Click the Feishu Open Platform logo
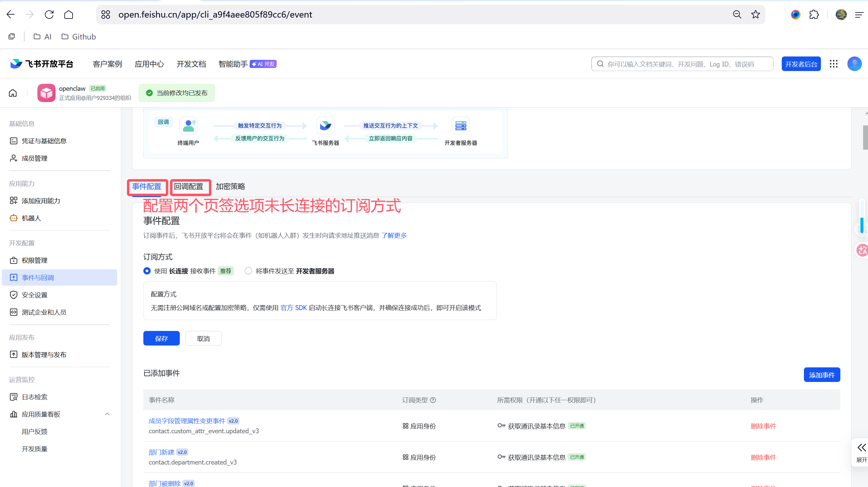Image resolution: width=868 pixels, height=487 pixels. 42,64
